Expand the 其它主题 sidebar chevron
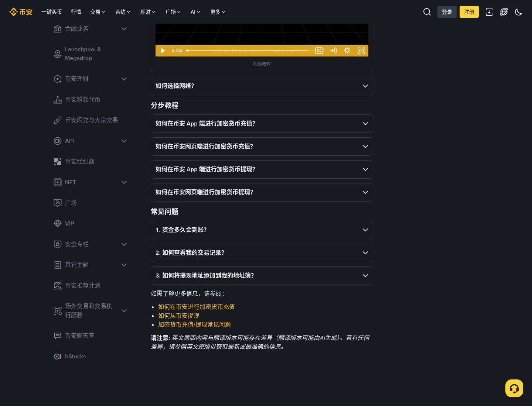This screenshot has height=406, width=532. point(124,265)
